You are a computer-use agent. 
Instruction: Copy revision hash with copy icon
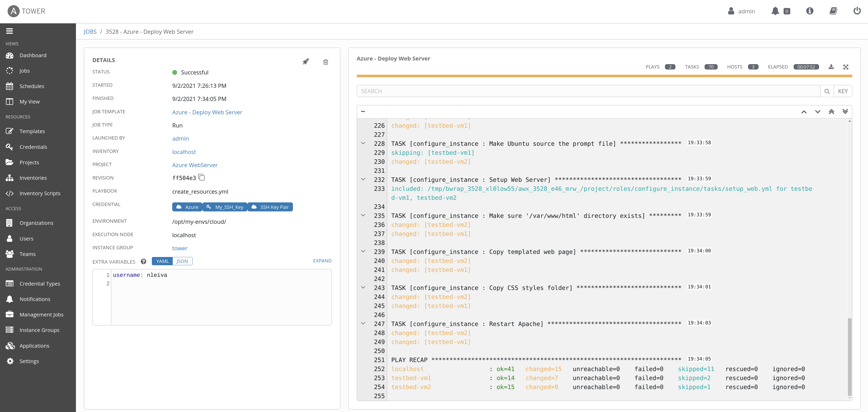[202, 177]
